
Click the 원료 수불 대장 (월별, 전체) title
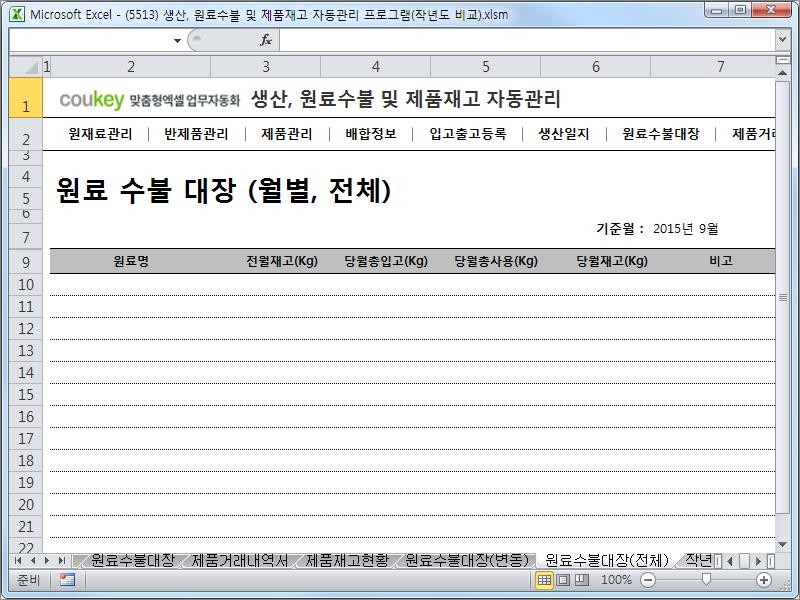[223, 190]
